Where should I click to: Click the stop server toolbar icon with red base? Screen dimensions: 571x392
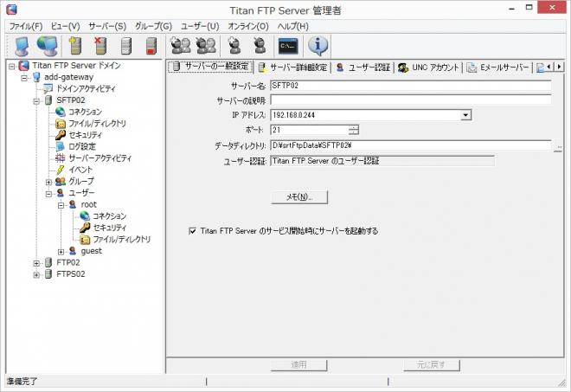tap(151, 46)
